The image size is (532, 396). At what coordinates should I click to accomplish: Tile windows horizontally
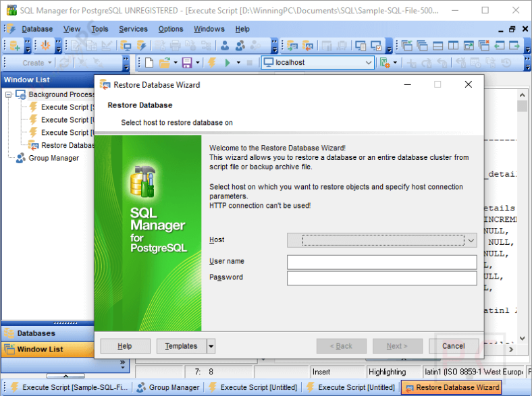437,45
